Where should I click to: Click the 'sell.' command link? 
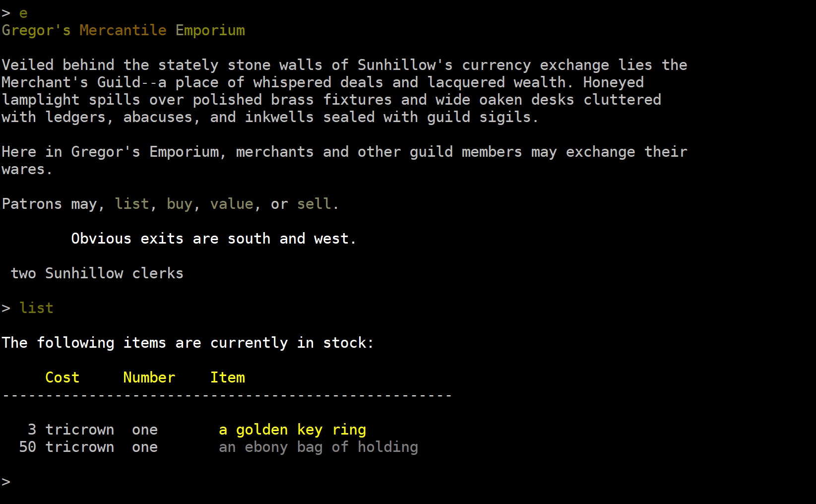[317, 204]
